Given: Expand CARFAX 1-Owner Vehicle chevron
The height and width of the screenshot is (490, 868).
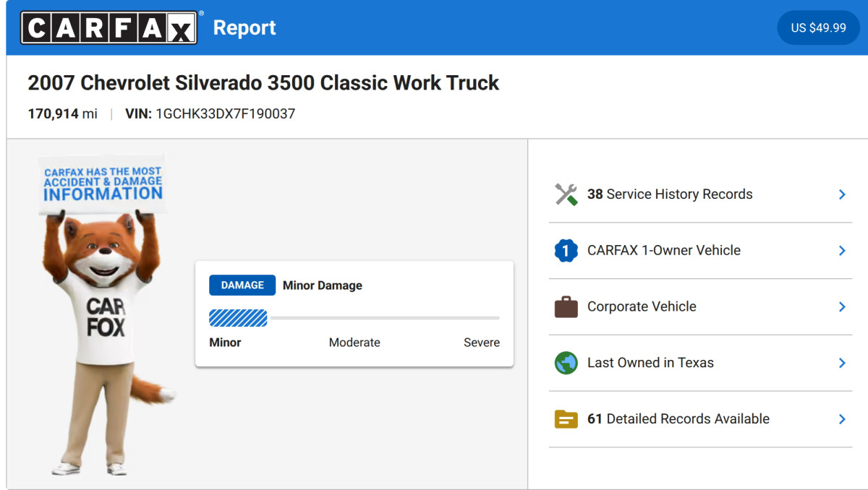Looking at the screenshot, I should click(x=842, y=251).
